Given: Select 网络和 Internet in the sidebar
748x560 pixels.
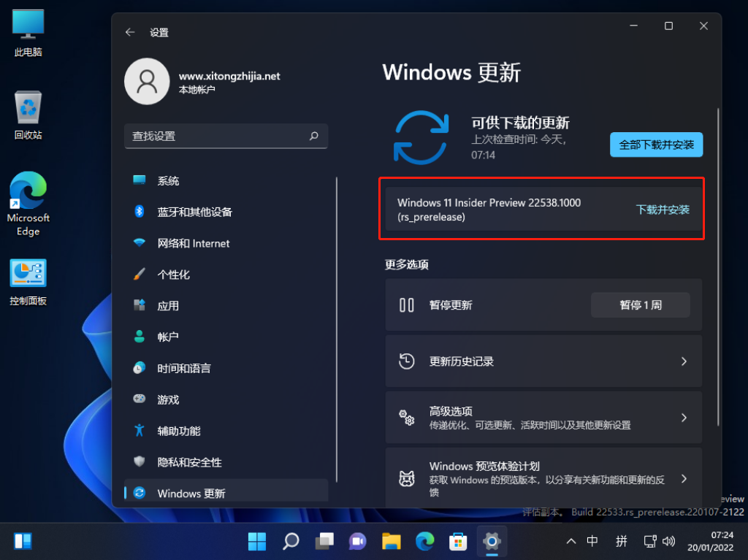Looking at the screenshot, I should click(x=226, y=243).
